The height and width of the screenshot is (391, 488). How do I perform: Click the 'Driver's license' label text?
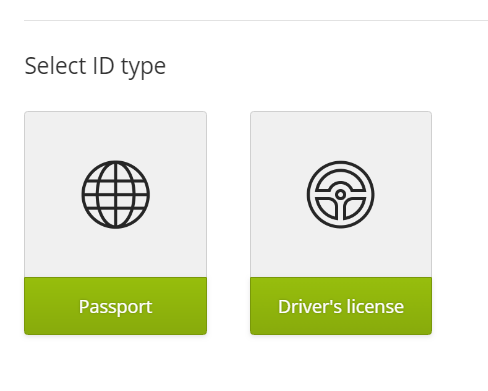pos(341,306)
